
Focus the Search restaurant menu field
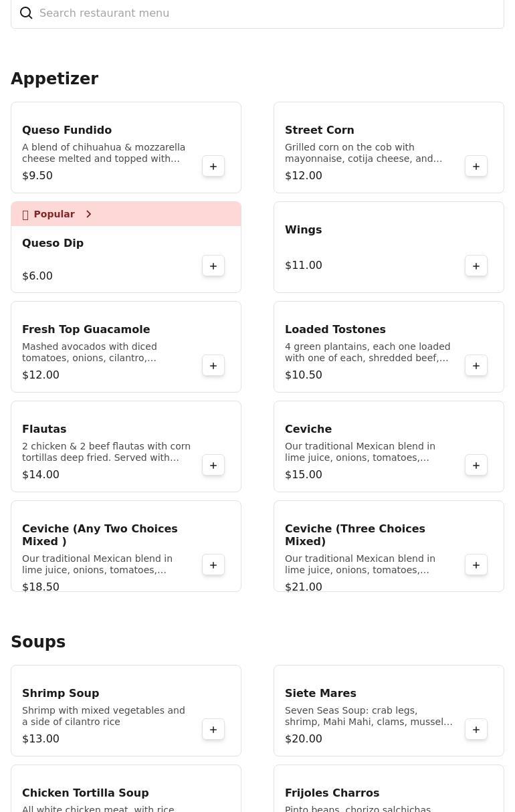pos(257,13)
